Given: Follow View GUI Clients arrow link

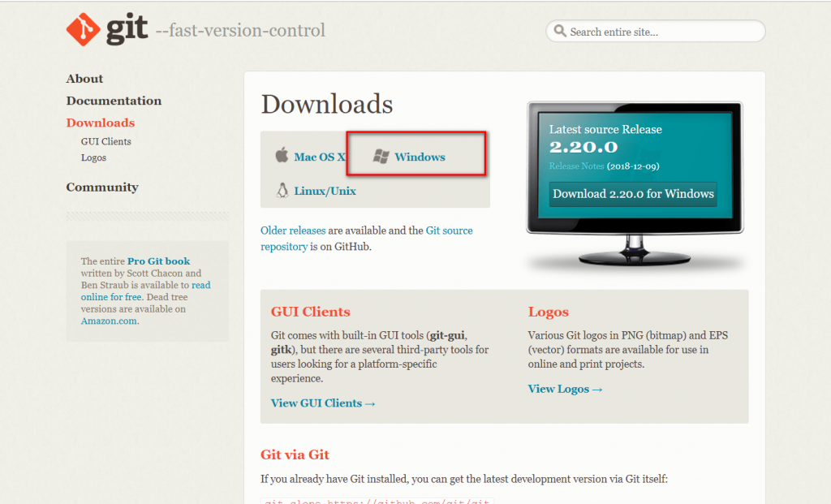Looking at the screenshot, I should (x=323, y=403).
